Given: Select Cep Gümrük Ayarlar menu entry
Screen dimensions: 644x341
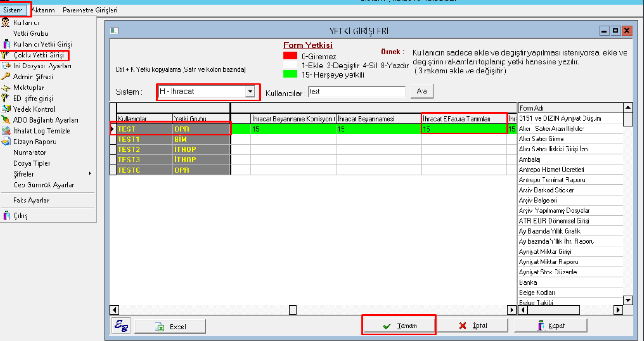Looking at the screenshot, I should coord(44,185).
